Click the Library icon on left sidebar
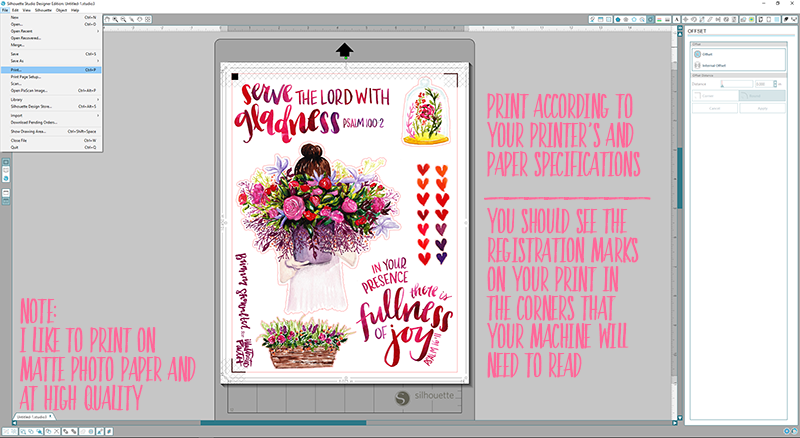Image resolution: width=800 pixels, height=438 pixels. coord(6,171)
